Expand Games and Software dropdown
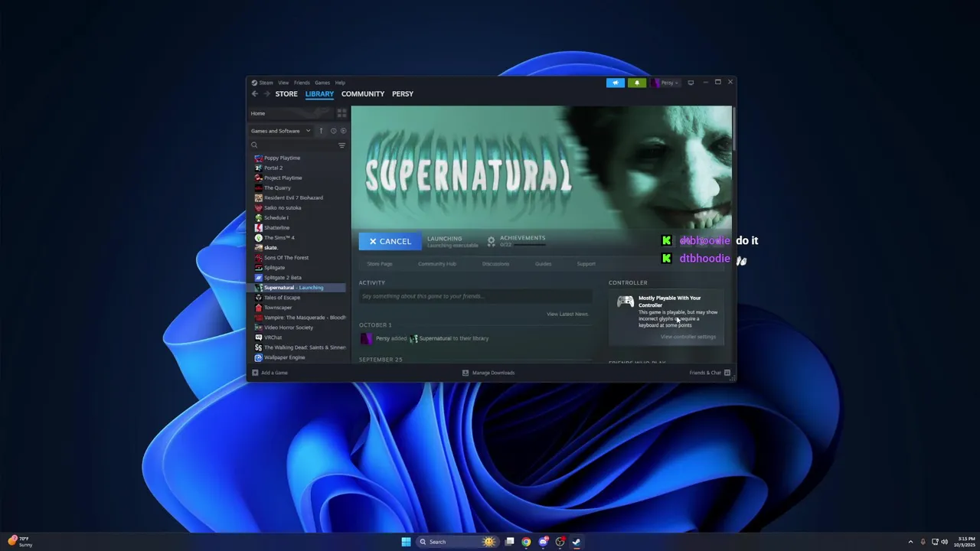This screenshot has width=980, height=551. 280,131
